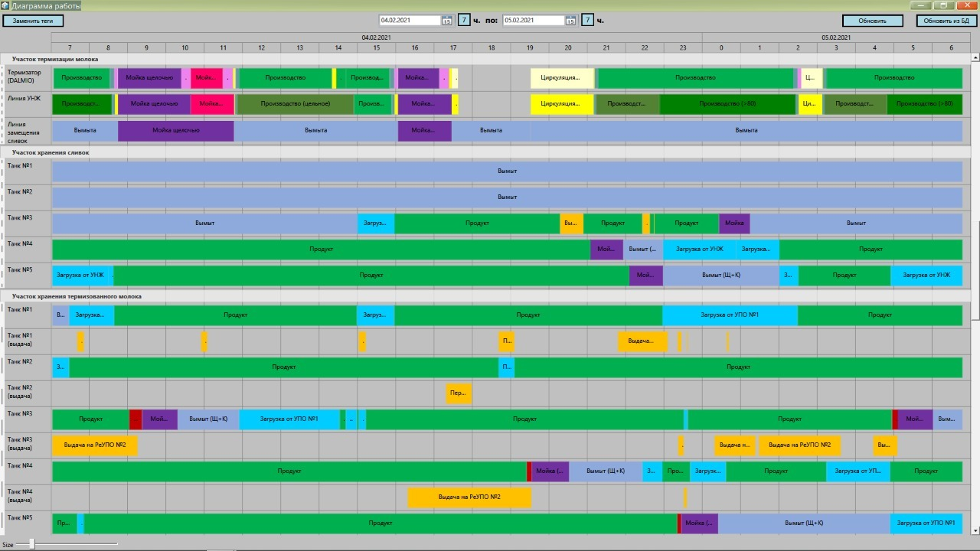Click Производство (цельное) block in Линия УНЖ row
Screen dimensions: 980x551
coord(295,104)
